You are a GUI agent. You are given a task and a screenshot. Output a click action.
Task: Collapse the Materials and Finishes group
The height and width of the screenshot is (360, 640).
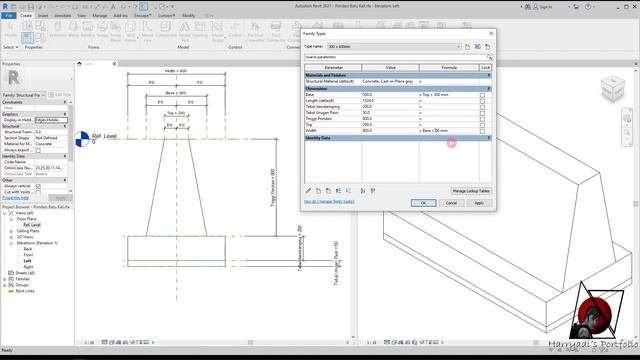(x=489, y=76)
